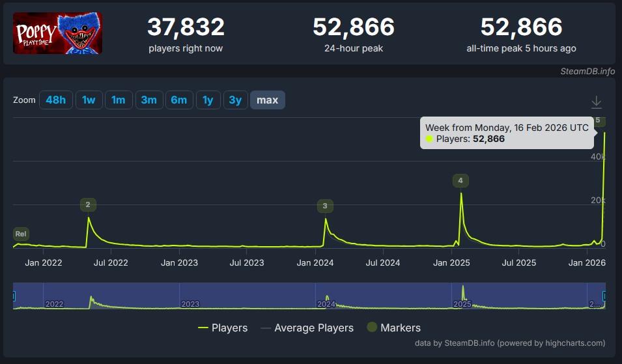This screenshot has width=622, height=364.
Task: Click the Poppy Playtime game thumbnail
Action: tap(57, 33)
